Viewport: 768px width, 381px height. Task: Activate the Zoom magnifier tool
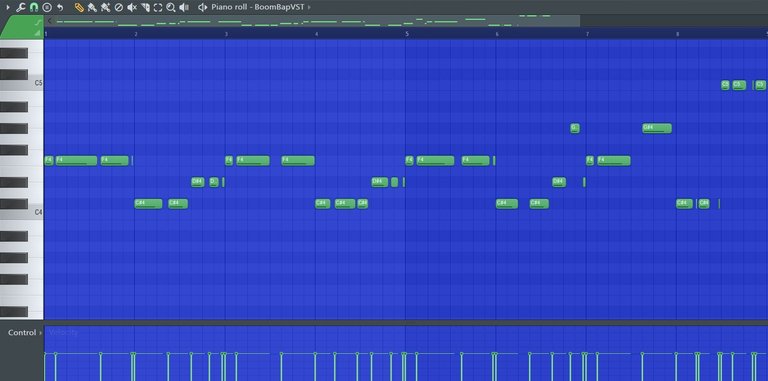pos(170,7)
